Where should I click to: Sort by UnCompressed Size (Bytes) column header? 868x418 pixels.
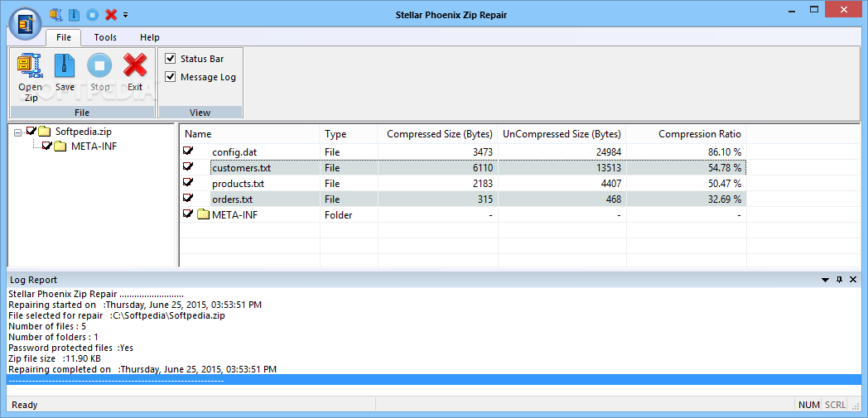(x=562, y=134)
